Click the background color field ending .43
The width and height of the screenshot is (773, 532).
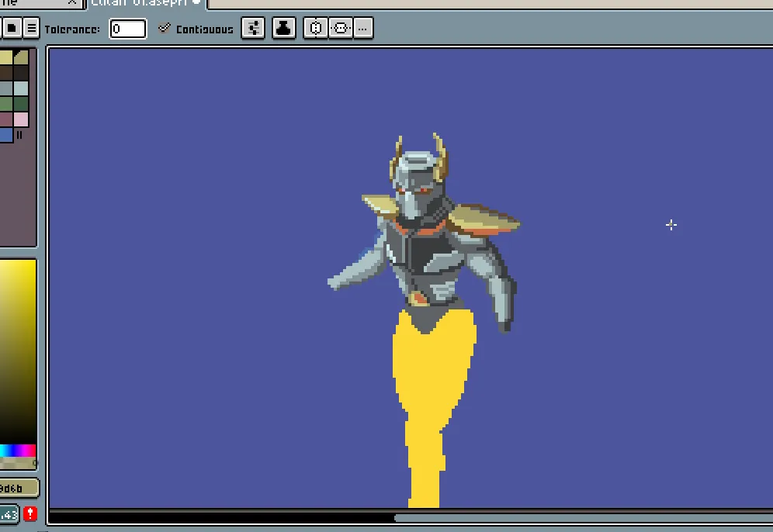click(x=9, y=515)
